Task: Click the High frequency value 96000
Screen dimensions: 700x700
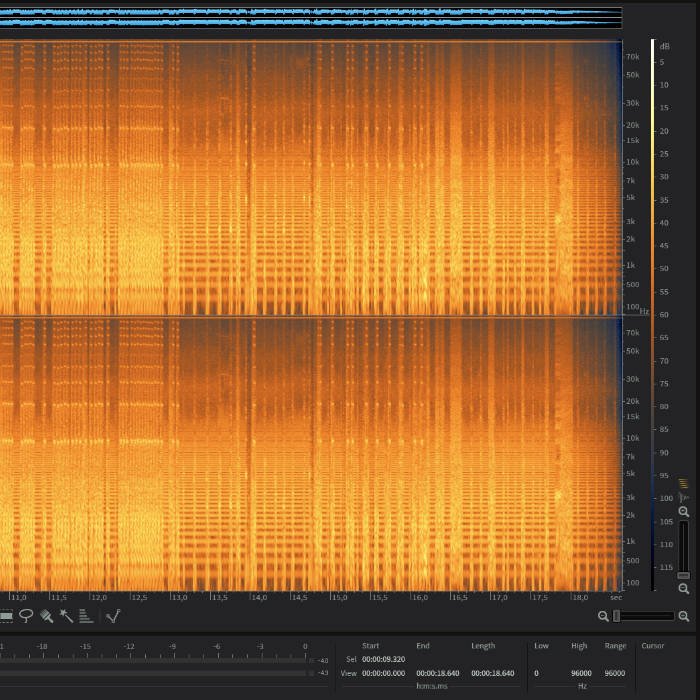Action: click(580, 674)
